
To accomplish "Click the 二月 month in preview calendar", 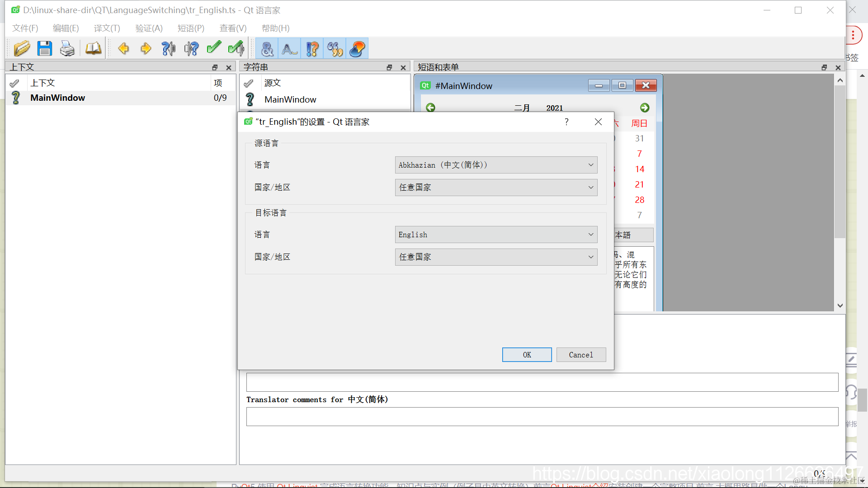I will [x=522, y=108].
